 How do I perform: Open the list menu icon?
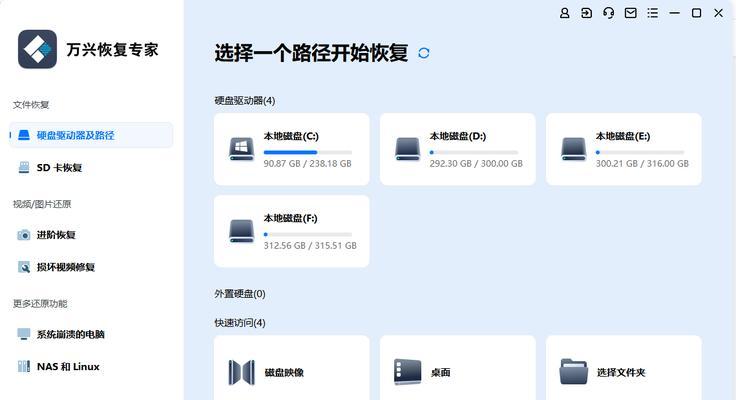(652, 13)
